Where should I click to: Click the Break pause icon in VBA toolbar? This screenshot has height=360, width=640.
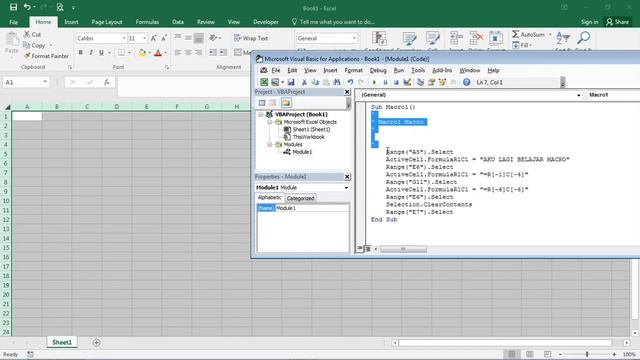[x=385, y=82]
